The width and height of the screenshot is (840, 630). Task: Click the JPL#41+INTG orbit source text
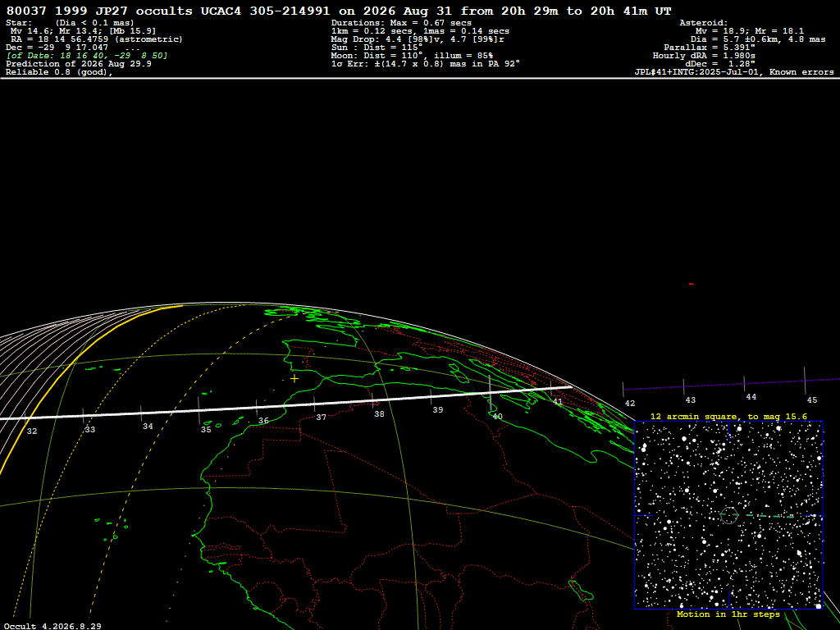click(x=734, y=72)
